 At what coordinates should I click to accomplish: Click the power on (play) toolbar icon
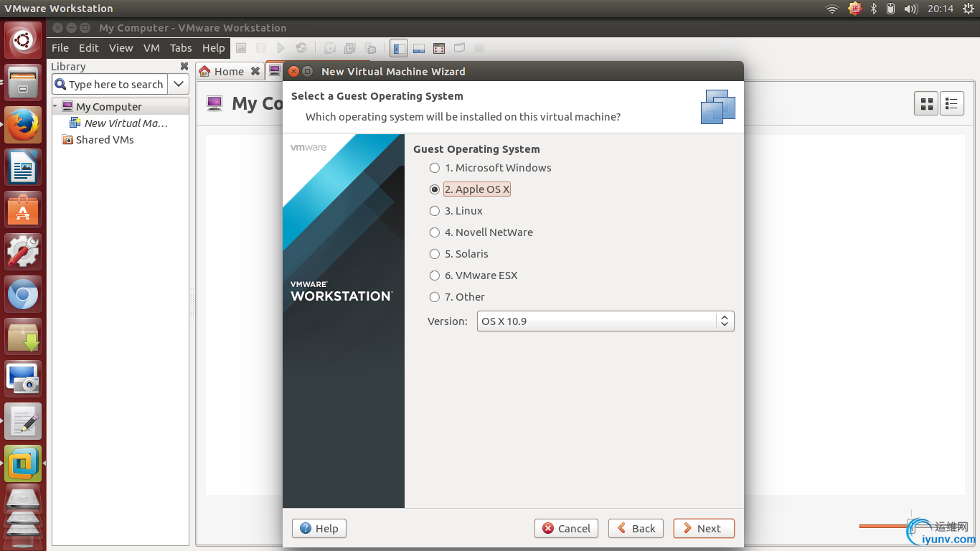(x=281, y=48)
